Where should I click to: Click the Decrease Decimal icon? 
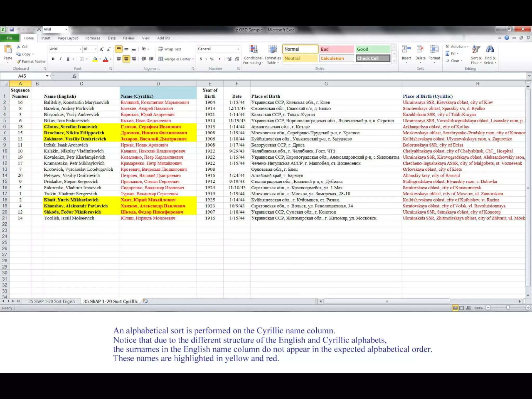(237, 59)
